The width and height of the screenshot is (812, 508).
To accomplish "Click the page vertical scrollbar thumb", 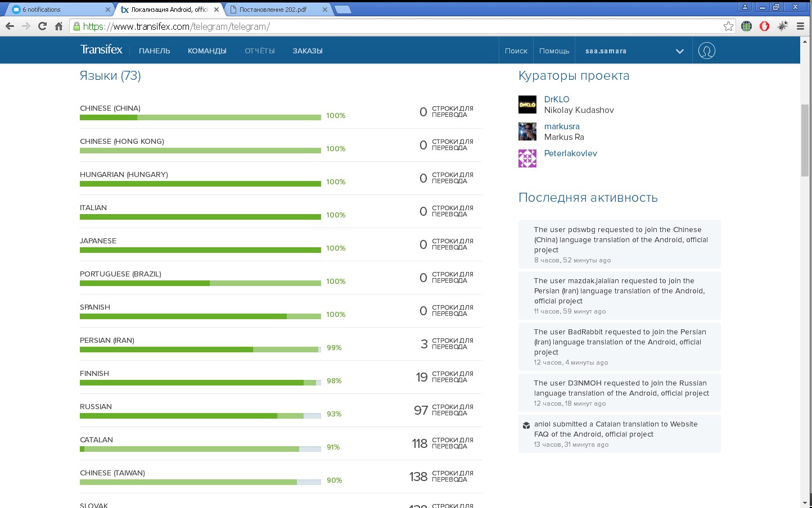I will tap(805, 140).
